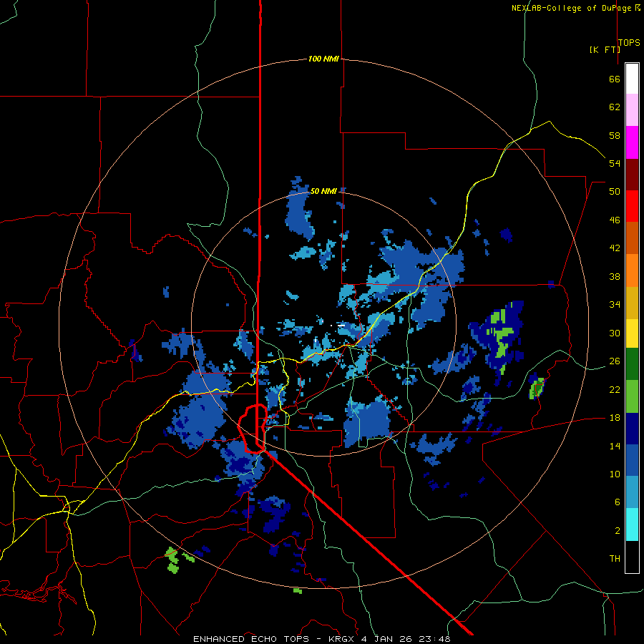The width and height of the screenshot is (644, 644).
Task: Click the cyan legend swatch
Action: click(x=632, y=525)
